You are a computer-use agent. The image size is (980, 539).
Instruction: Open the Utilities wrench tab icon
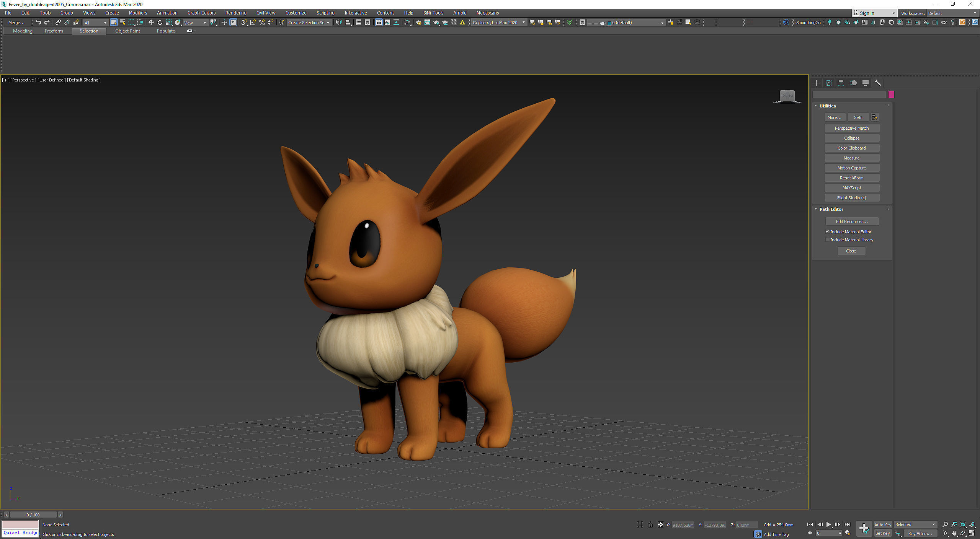878,83
